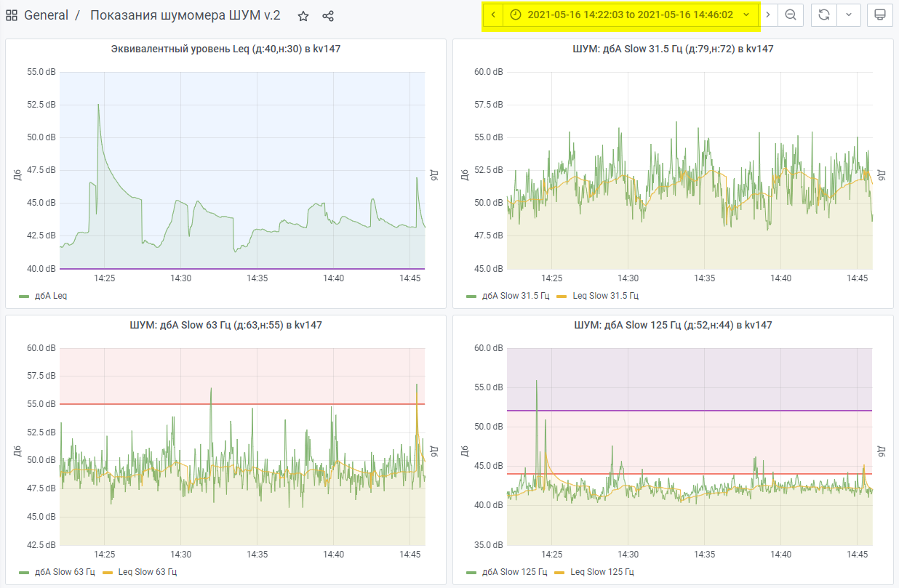This screenshot has width=899, height=588.
Task: Open the Эквивалентный уровень Leq panel title menu
Action: [x=225, y=49]
